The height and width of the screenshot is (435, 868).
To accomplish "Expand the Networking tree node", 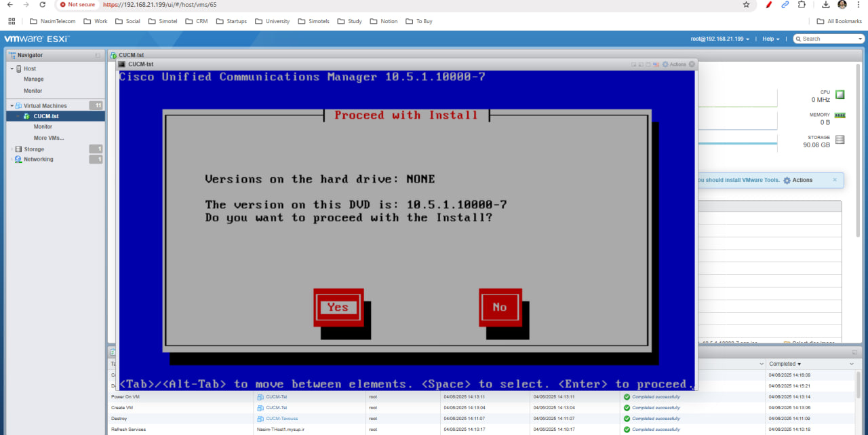I will pyautogui.click(x=12, y=159).
